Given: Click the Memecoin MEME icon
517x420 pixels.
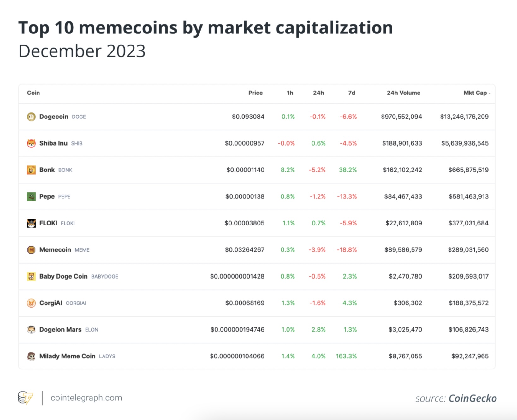Looking at the screenshot, I should coord(31,250).
